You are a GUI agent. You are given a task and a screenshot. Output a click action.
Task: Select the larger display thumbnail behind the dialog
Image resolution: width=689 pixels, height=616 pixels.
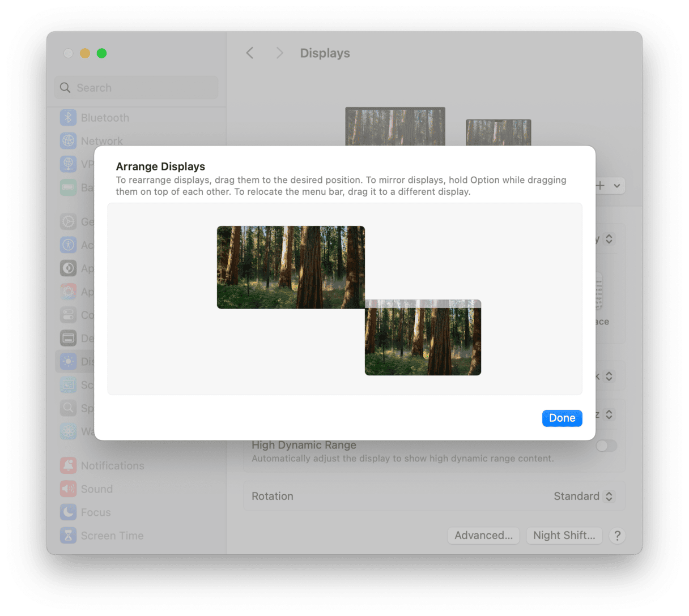(395, 126)
